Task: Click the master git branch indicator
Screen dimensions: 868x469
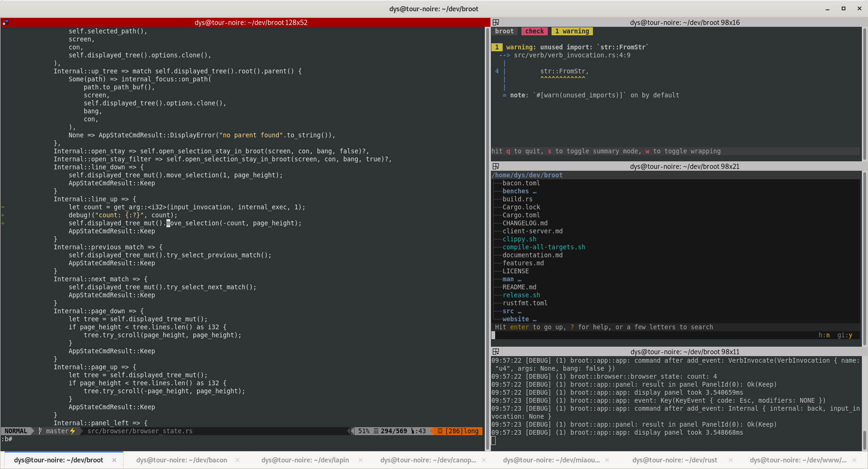Action: coord(57,431)
